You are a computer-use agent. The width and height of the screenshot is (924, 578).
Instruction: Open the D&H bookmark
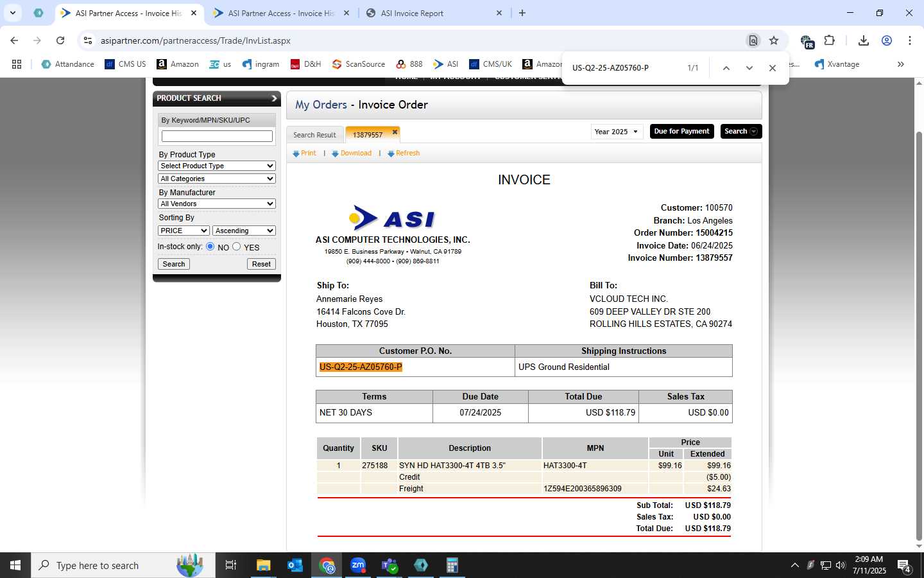pos(305,64)
